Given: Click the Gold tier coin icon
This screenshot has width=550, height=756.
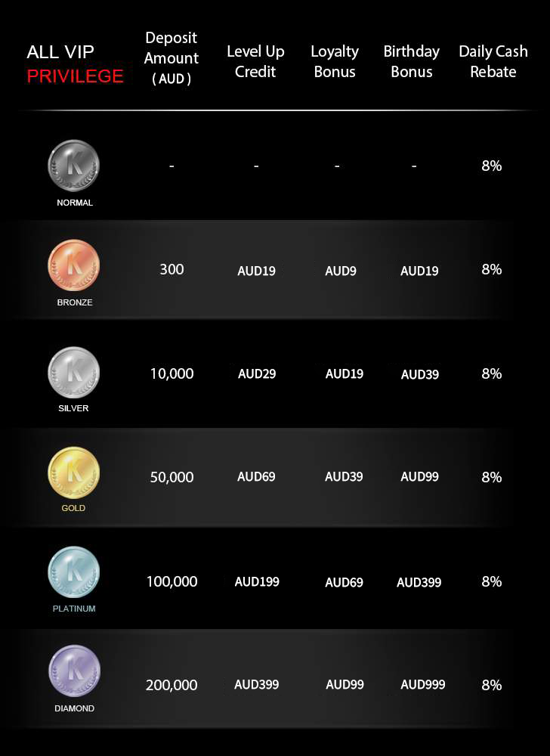Looking at the screenshot, I should coord(74,472).
